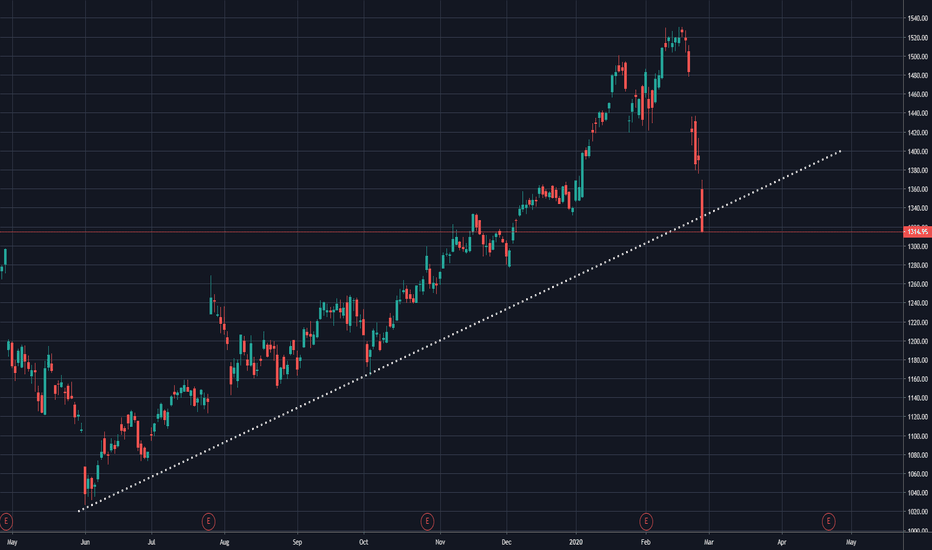Click the Mar label on time axis
The image size is (932, 550).
click(x=709, y=542)
